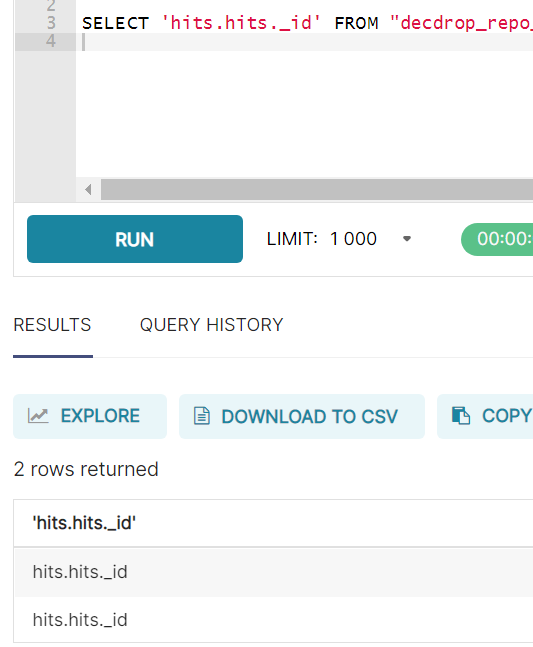Click the editor's scroll left arrow
Image resolution: width=533 pixels, height=647 pixels.
click(88, 190)
